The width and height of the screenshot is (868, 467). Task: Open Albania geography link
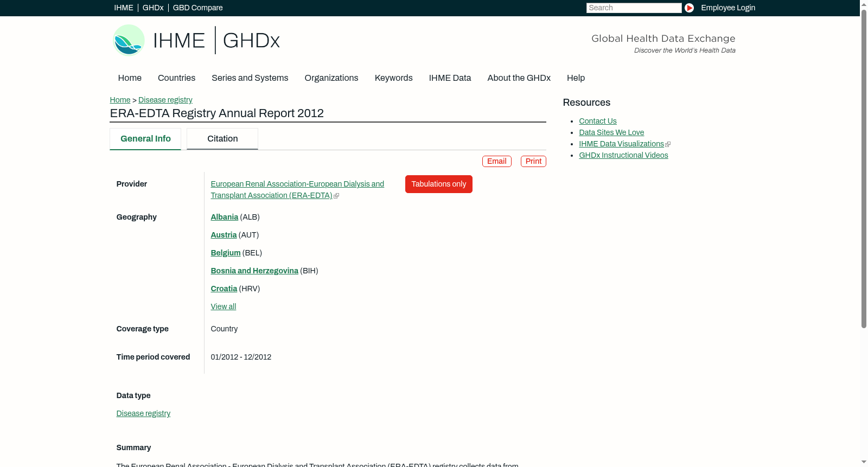pos(225,217)
